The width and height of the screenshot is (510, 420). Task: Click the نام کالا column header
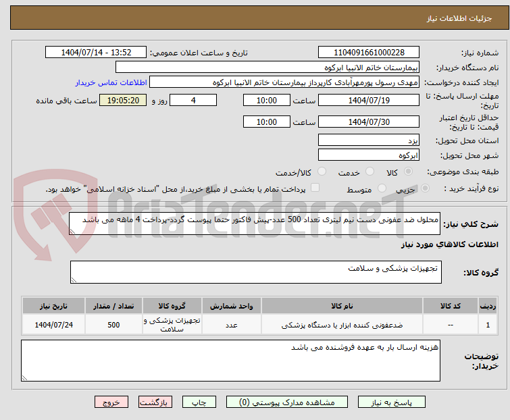tap(342, 306)
